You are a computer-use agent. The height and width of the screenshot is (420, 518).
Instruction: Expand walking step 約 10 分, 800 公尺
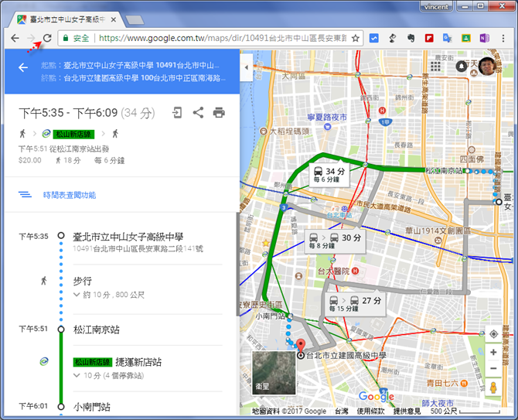(109, 295)
